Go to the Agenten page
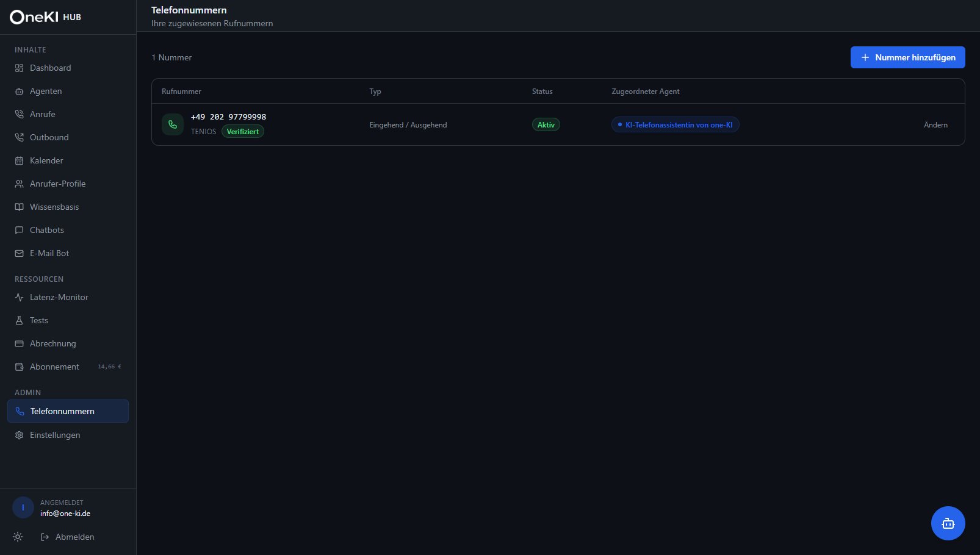This screenshot has width=980, height=555. [x=68, y=91]
